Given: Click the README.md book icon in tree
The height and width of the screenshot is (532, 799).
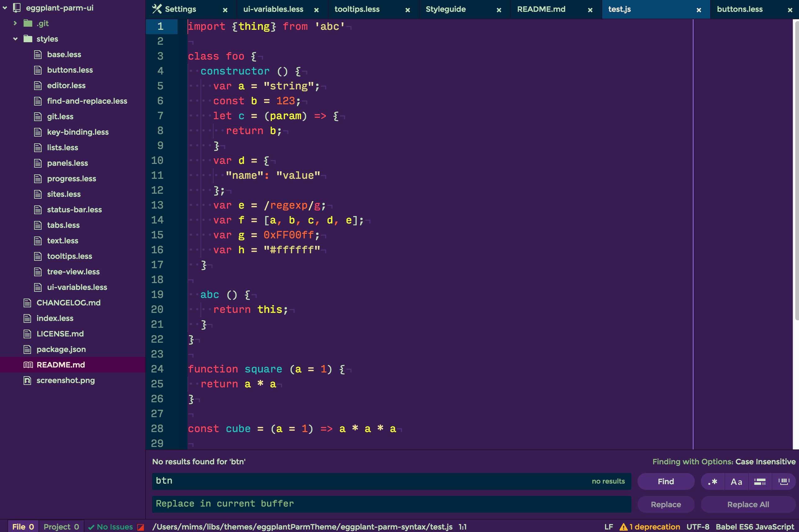Looking at the screenshot, I should click(28, 365).
